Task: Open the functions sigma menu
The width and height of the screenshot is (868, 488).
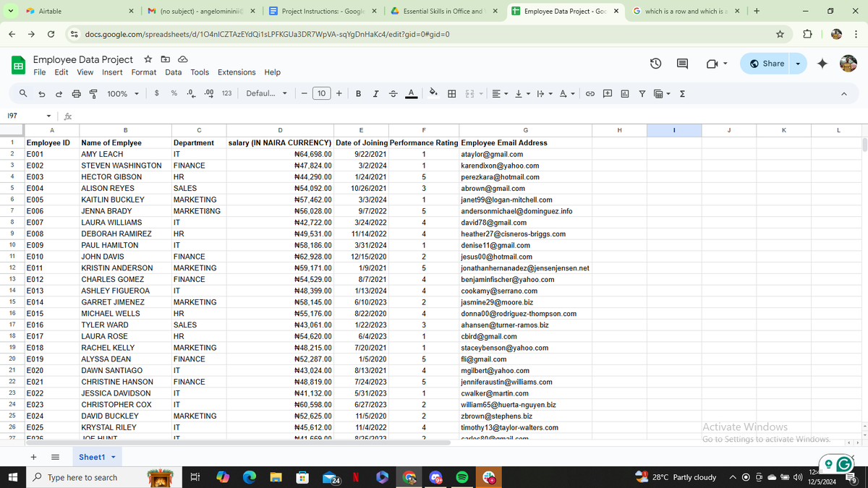Action: coord(682,93)
